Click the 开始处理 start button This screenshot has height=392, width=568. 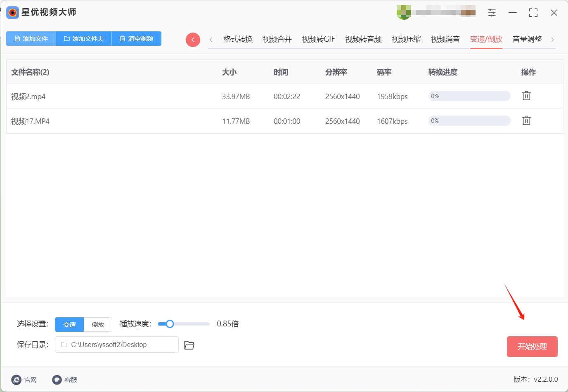click(x=532, y=347)
